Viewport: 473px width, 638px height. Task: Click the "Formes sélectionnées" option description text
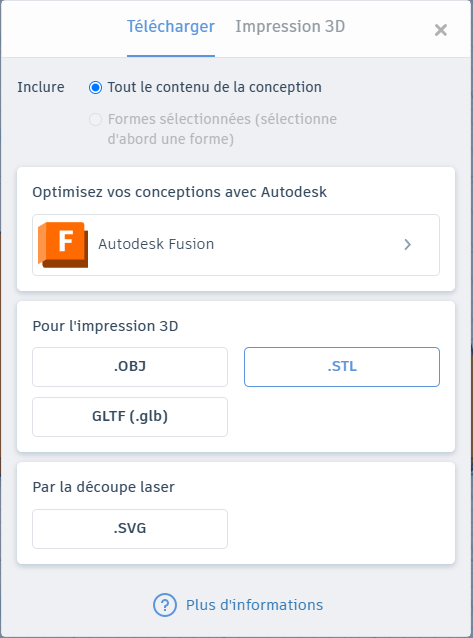coord(222,129)
